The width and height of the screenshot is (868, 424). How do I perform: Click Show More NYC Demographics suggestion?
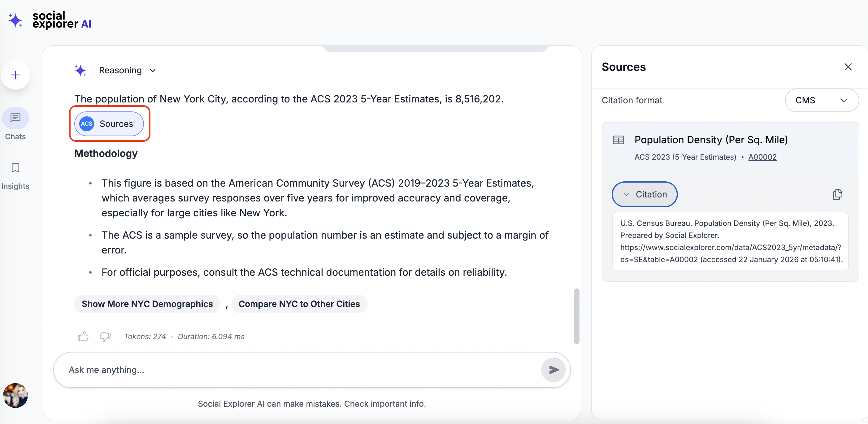[147, 304]
